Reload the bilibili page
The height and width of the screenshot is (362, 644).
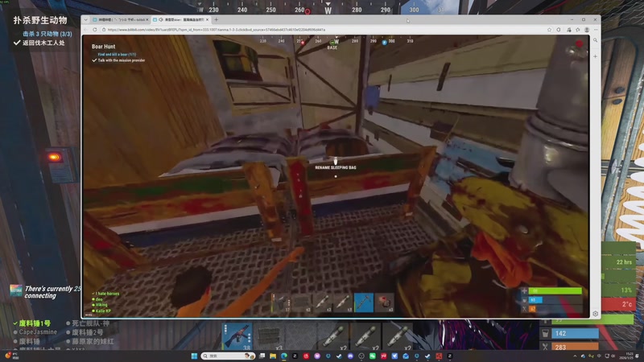coord(94,30)
